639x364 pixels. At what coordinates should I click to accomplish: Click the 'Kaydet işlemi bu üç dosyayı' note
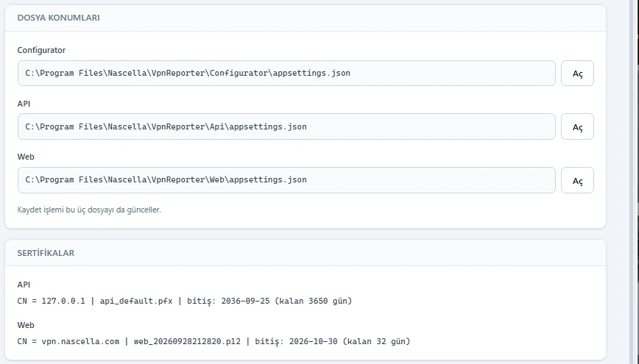(89, 210)
